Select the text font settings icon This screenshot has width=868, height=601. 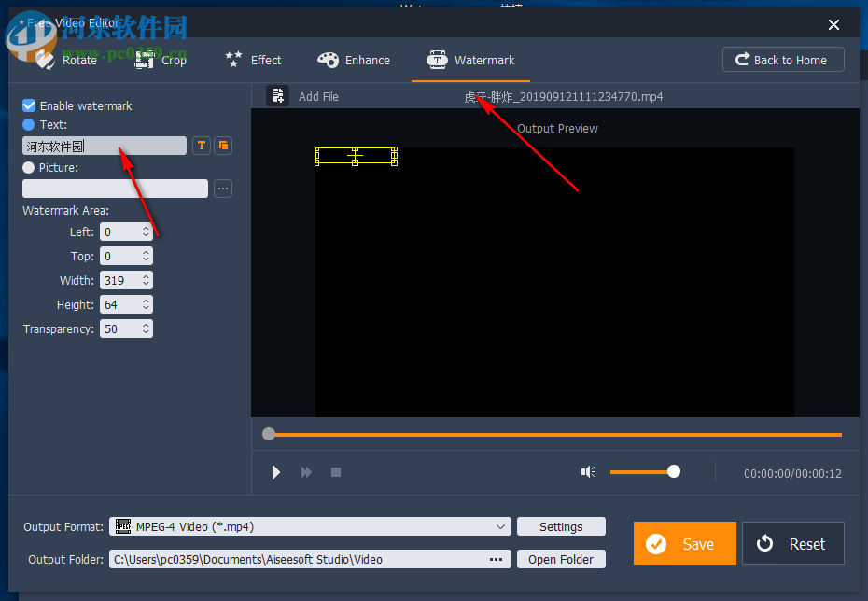click(201, 146)
